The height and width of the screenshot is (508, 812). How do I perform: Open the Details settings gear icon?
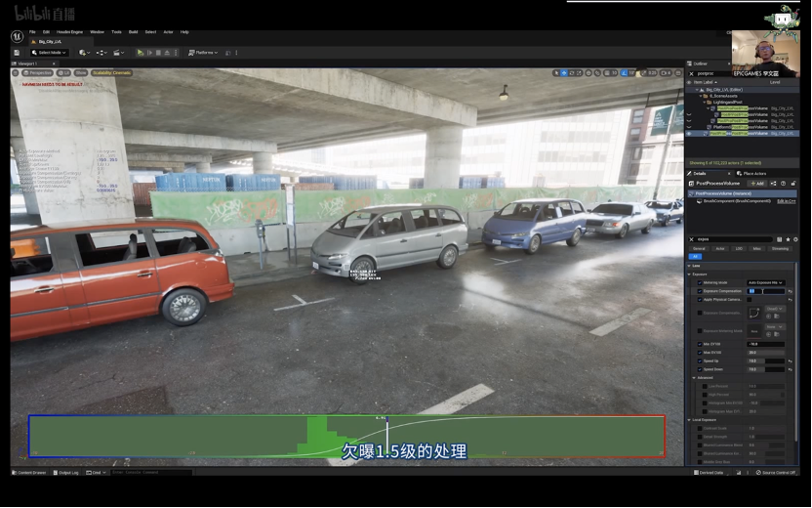coord(795,239)
